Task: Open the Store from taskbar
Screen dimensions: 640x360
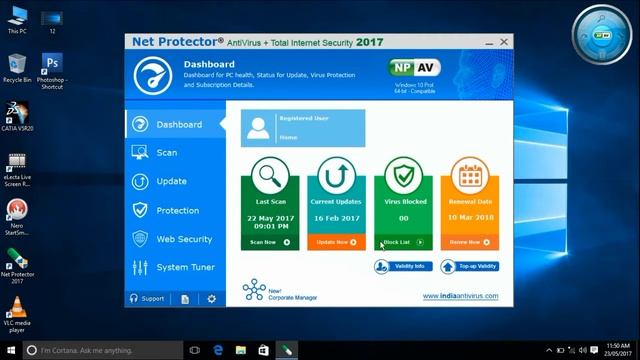Action: [x=264, y=350]
